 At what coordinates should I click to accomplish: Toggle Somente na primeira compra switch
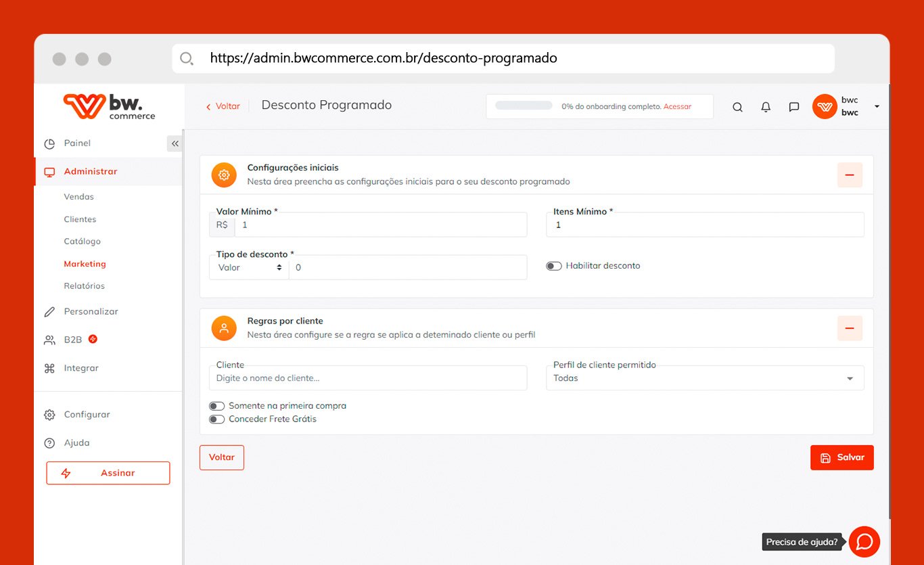pyautogui.click(x=217, y=406)
